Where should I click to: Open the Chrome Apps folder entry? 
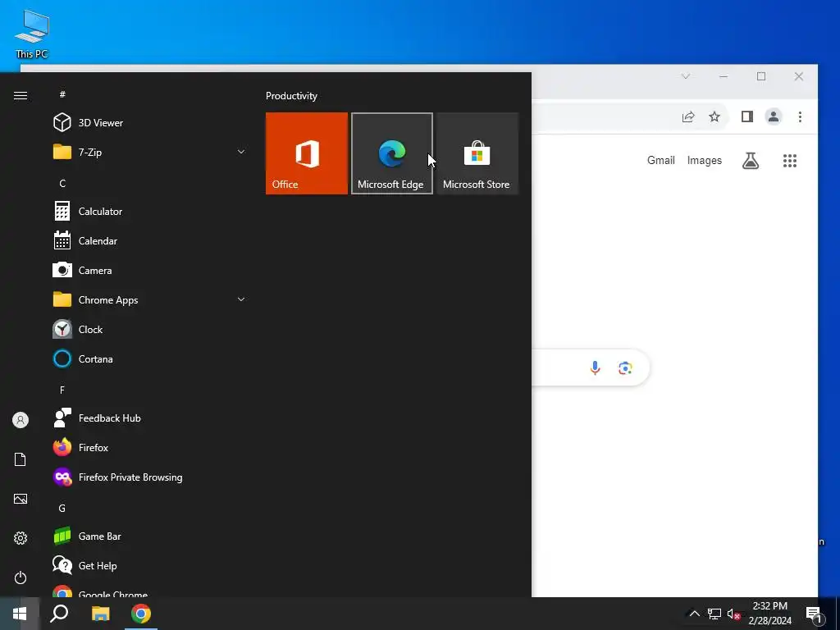150,299
